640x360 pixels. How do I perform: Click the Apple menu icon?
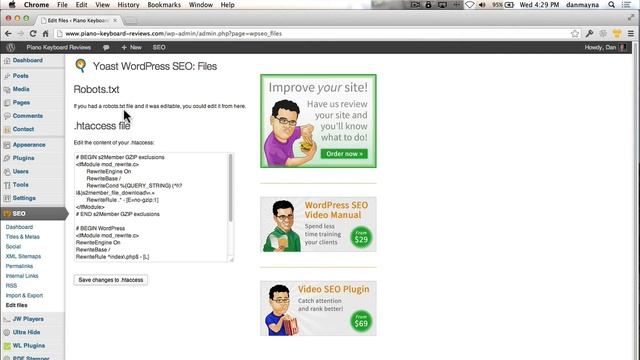pos(12,4)
